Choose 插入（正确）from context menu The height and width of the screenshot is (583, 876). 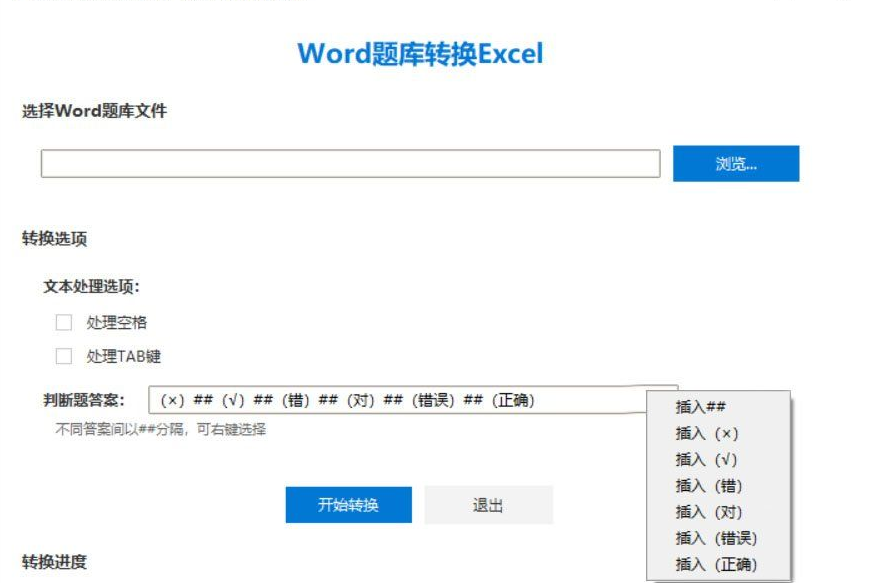point(718,565)
